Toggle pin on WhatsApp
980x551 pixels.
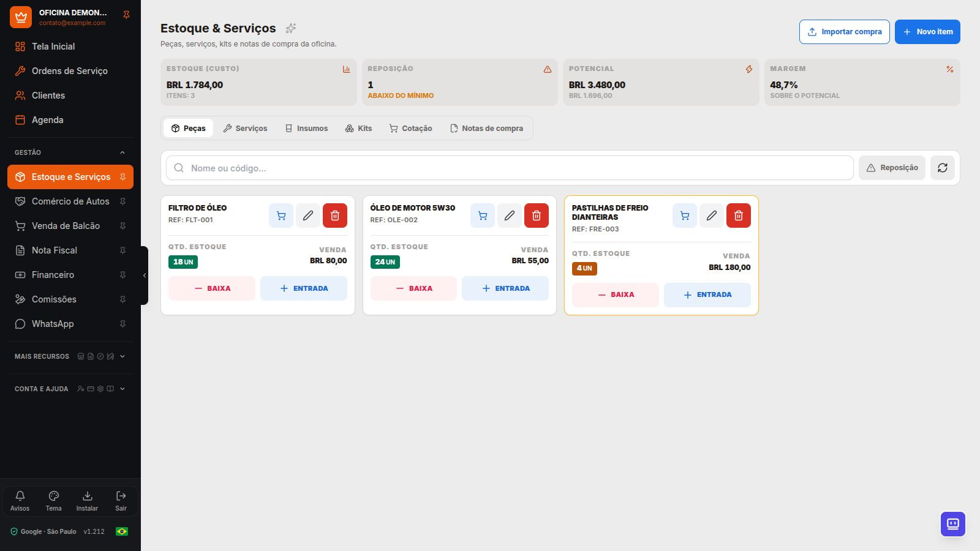[123, 324]
